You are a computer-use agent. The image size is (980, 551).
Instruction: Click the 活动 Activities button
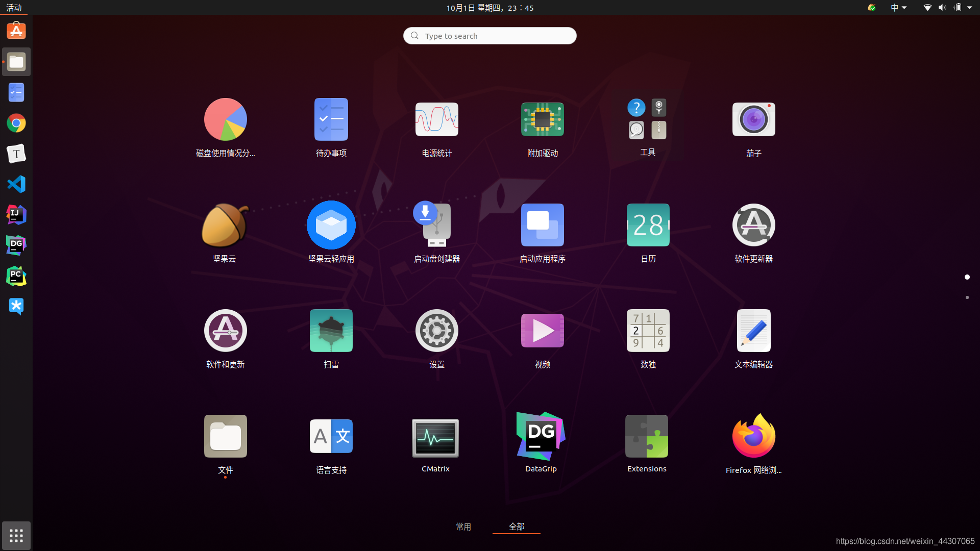tap(14, 8)
